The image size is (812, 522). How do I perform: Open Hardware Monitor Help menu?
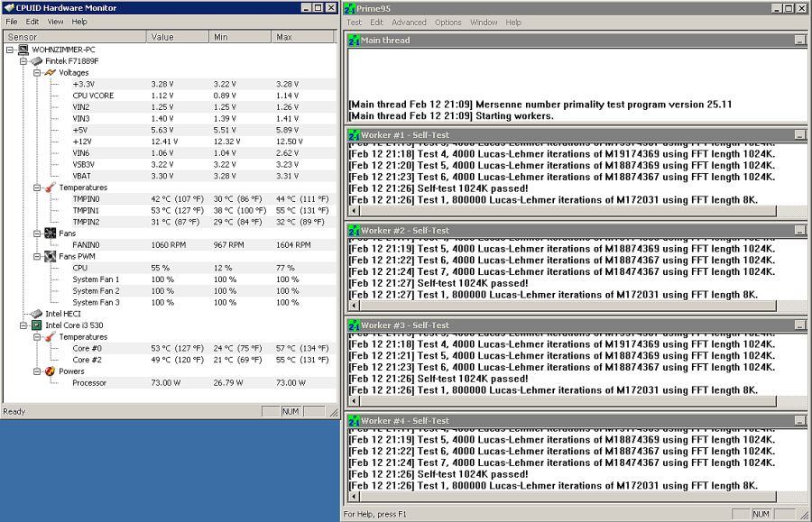tap(79, 22)
